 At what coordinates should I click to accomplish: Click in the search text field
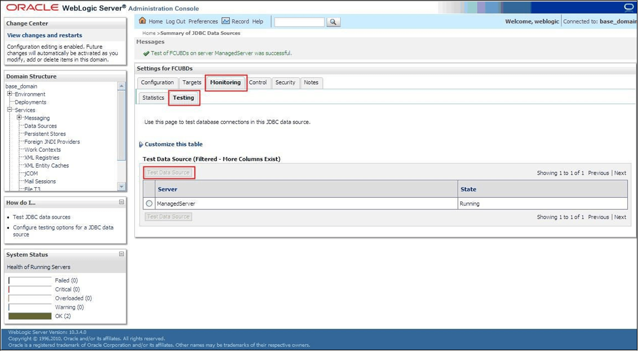tap(299, 22)
